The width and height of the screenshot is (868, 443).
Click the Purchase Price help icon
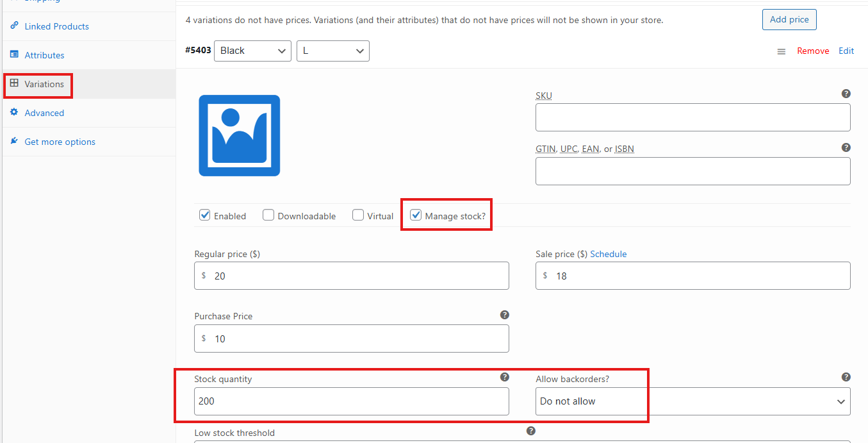pyautogui.click(x=505, y=315)
